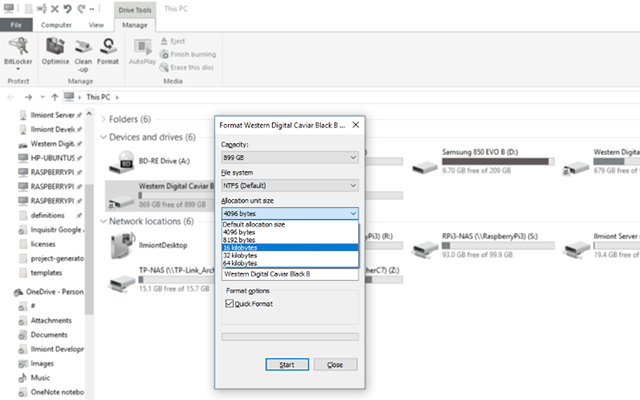Click Finish burning in ribbon
Viewport: 640px width, 400px height.
(x=188, y=54)
